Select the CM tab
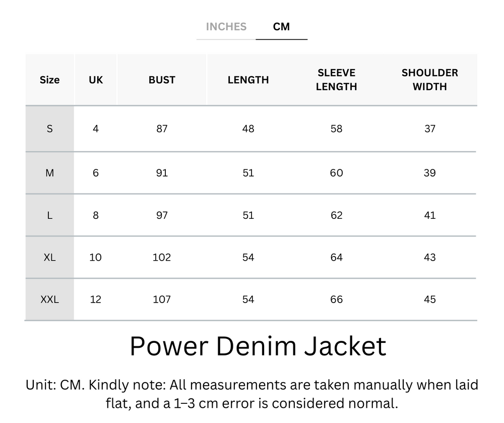 282,27
